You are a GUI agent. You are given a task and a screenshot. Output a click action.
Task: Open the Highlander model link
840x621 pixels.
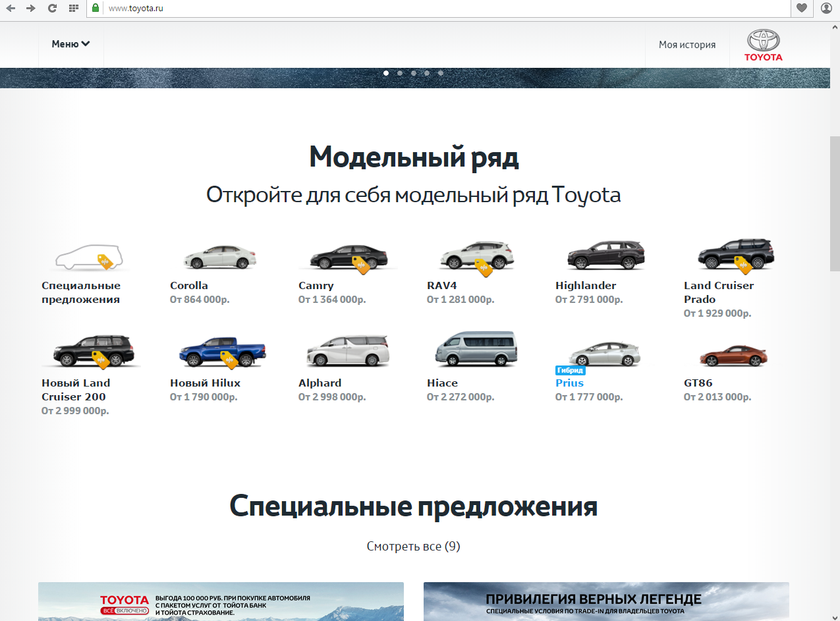[x=586, y=286]
